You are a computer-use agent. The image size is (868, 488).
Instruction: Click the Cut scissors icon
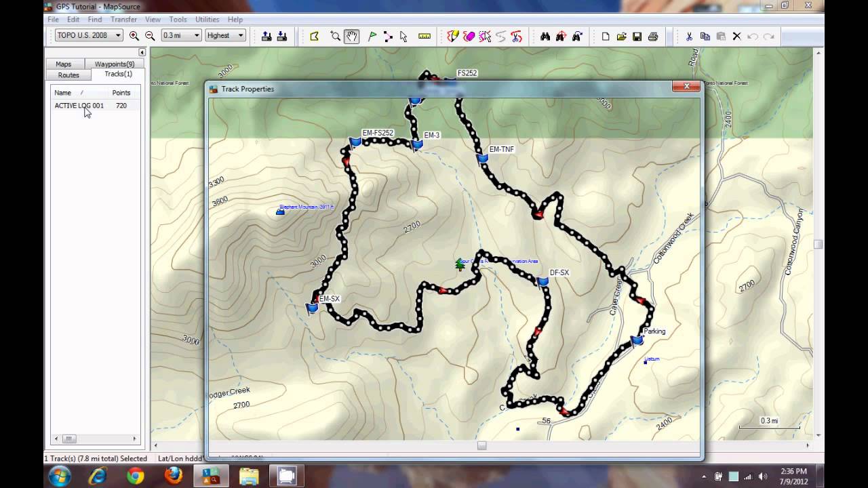tap(689, 36)
